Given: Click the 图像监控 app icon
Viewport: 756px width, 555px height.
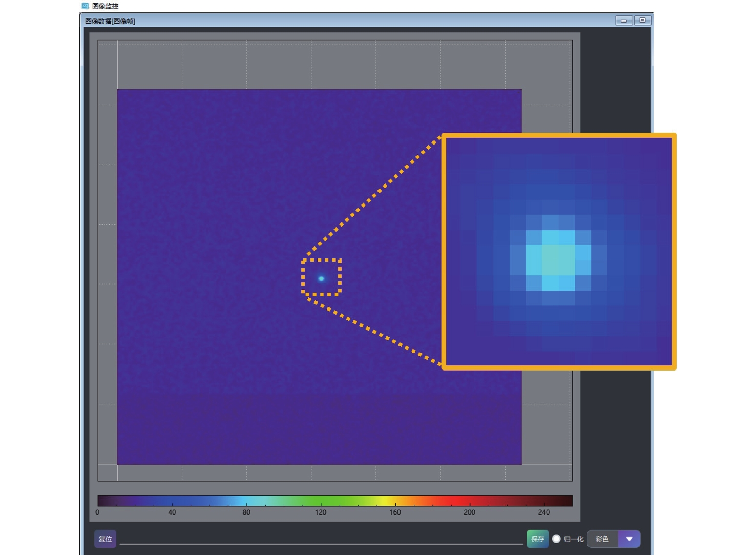Looking at the screenshot, I should pyautogui.click(x=85, y=6).
